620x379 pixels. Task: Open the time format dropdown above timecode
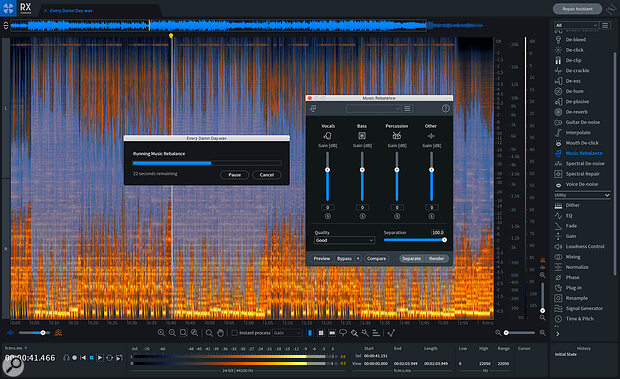point(16,348)
